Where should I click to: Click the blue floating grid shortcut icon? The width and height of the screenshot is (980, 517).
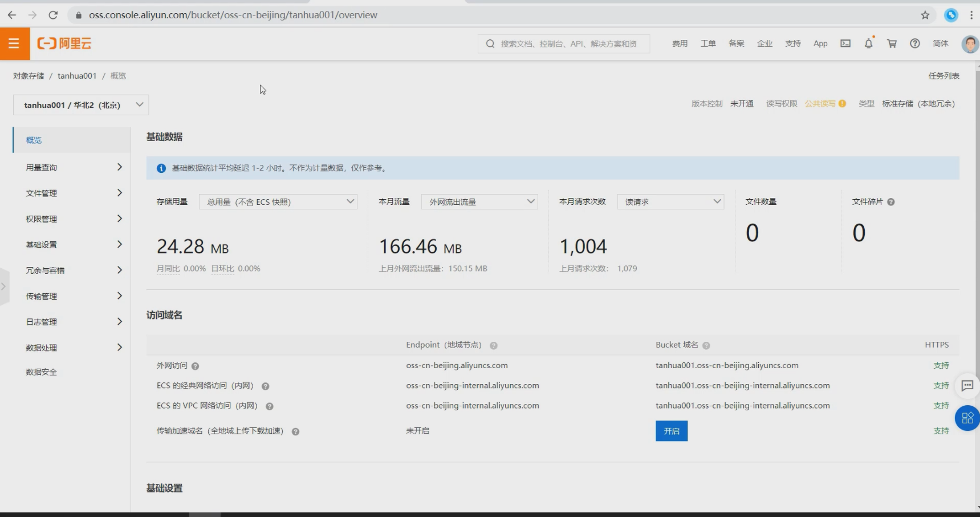967,418
